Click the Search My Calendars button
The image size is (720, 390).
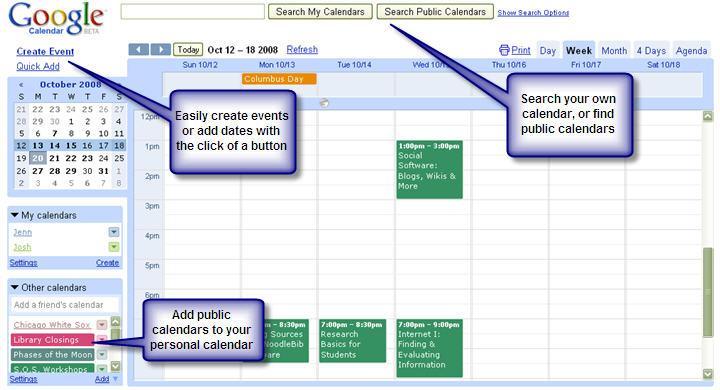click(320, 12)
